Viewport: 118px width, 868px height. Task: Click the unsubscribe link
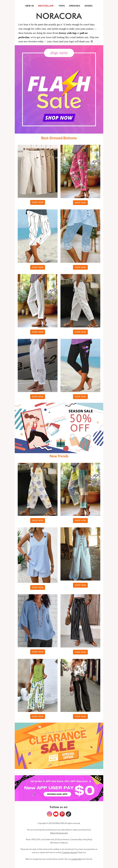76,859
